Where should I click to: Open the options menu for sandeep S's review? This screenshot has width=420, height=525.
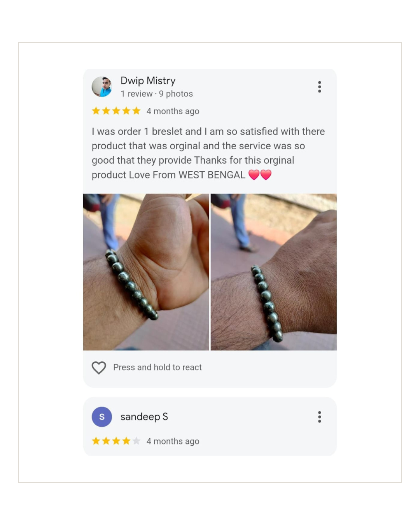(319, 417)
